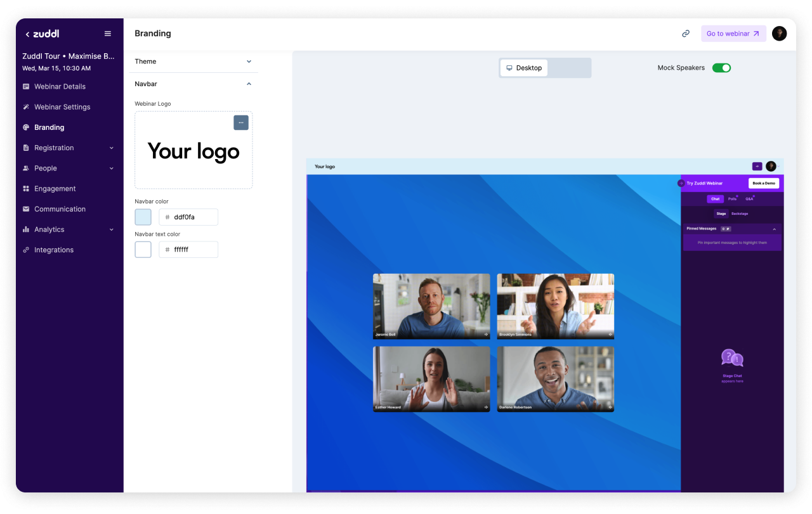Screen dimensions: 812x514
Task: Toggle the Mock Speakers switch
Action: (x=721, y=68)
